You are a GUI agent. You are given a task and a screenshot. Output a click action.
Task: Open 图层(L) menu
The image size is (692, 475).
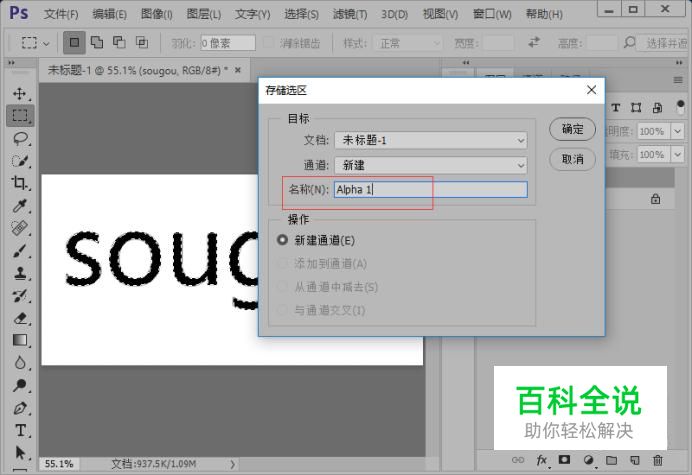(x=203, y=14)
